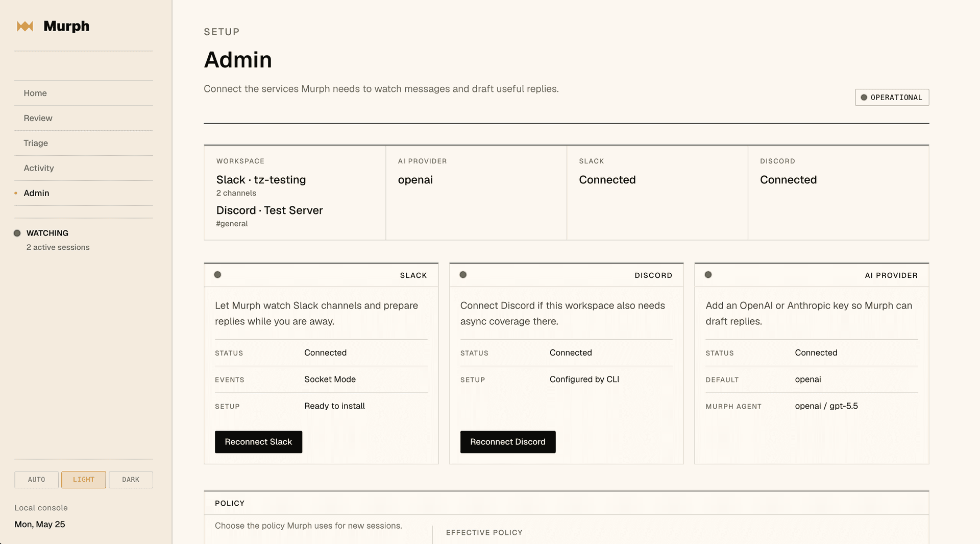Click the Murph logo icon

pos(25,26)
